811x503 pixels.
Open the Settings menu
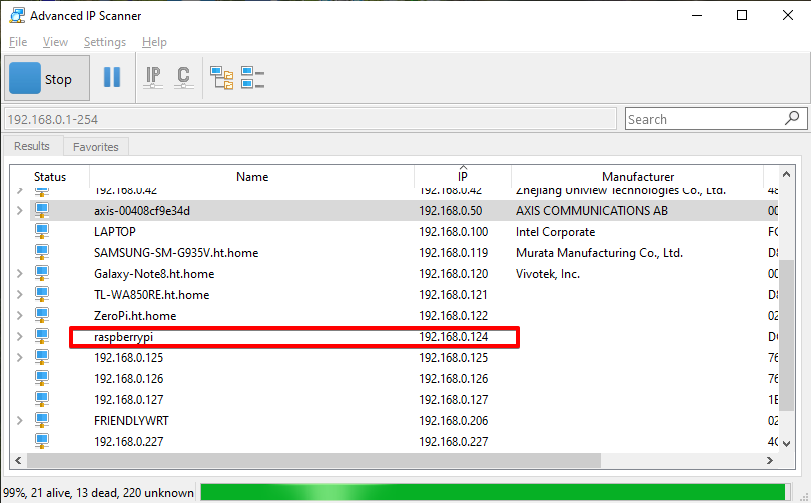[x=105, y=42]
